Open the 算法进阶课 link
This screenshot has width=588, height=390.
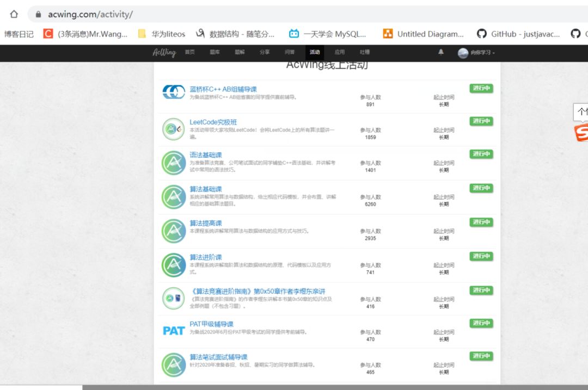pos(205,257)
